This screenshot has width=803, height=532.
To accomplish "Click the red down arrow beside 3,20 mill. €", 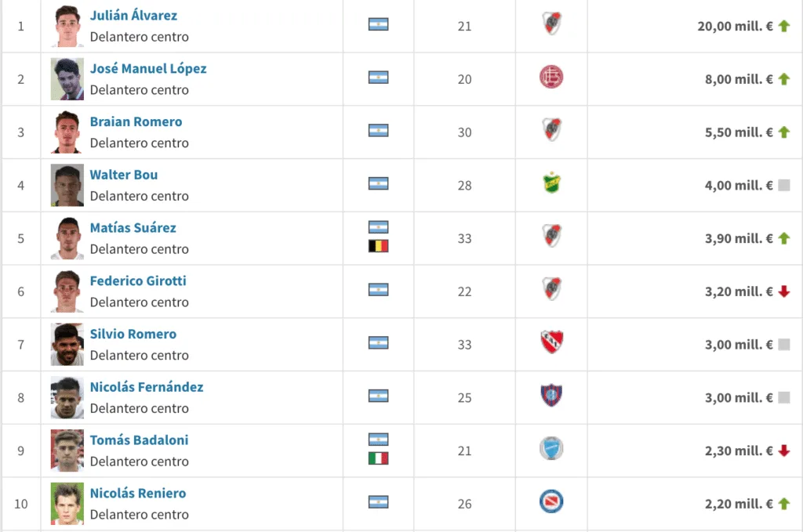I will (x=784, y=291).
